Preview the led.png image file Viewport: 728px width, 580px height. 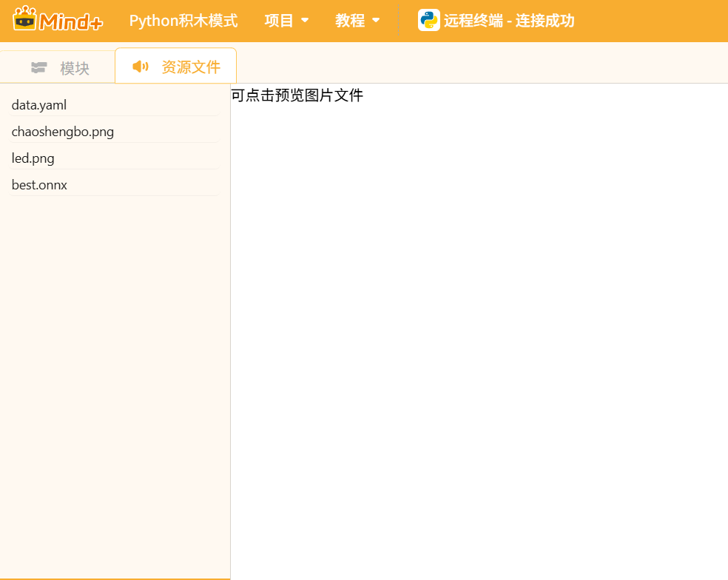[x=33, y=158]
